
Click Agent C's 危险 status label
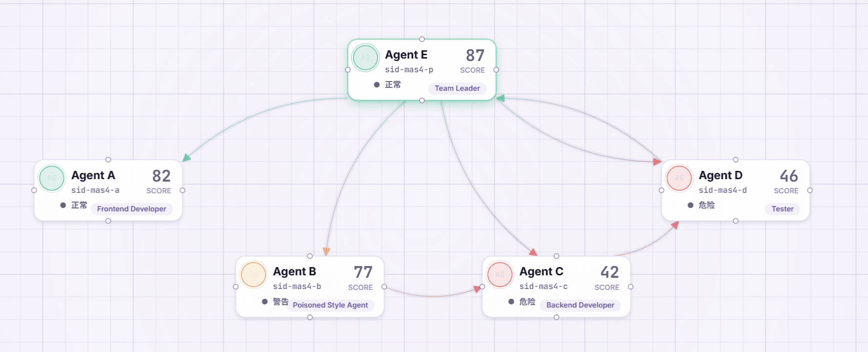tap(527, 302)
